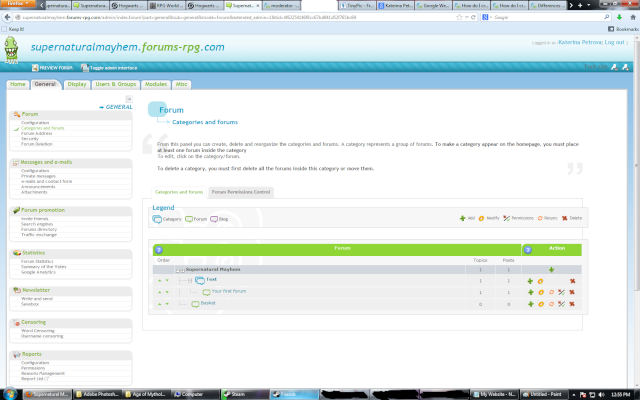The image size is (640, 400).
Task: Move the Test category up
Action: [x=160, y=280]
